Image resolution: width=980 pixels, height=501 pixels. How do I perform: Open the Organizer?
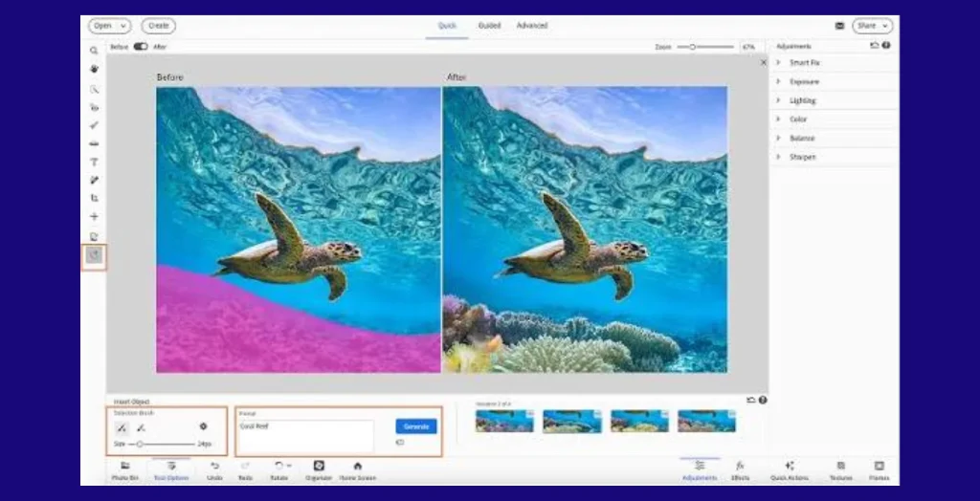pos(319,470)
